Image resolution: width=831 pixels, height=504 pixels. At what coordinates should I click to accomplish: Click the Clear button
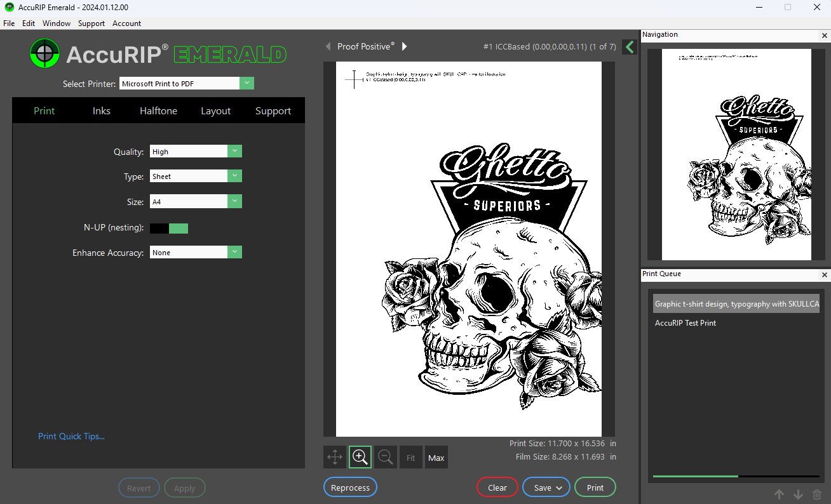(497, 487)
